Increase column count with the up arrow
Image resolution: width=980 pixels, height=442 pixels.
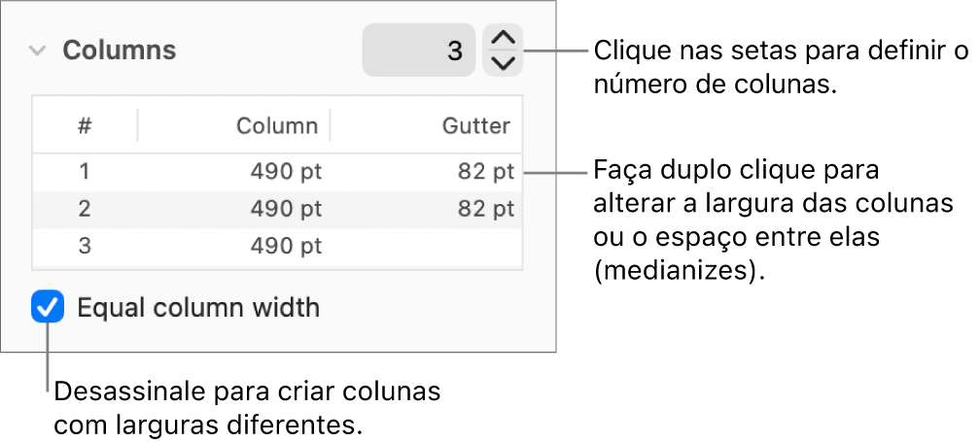point(503,39)
